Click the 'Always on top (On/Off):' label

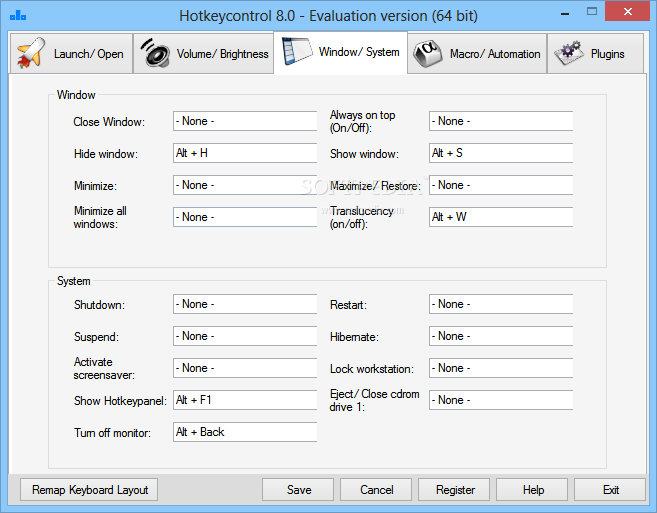[x=362, y=121]
